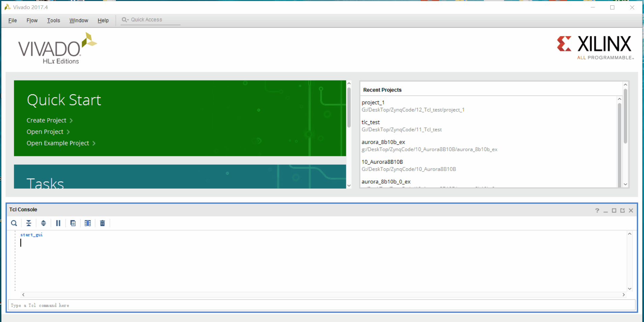Click the Recent Projects heading
The height and width of the screenshot is (322, 644).
click(x=382, y=90)
